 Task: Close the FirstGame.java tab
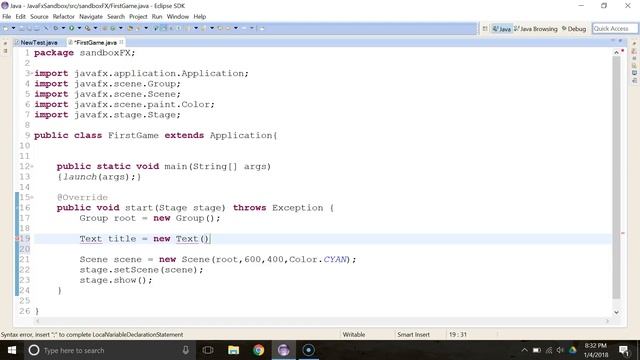(x=121, y=42)
